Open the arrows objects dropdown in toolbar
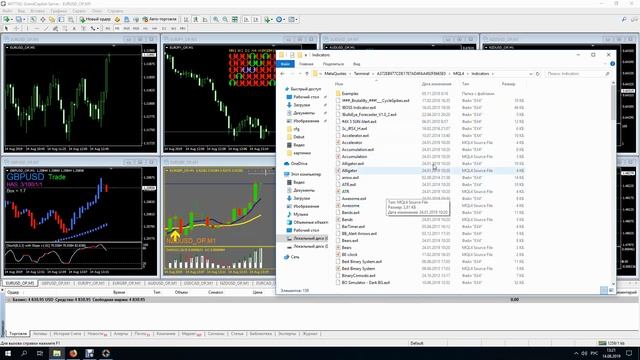Image resolution: width=640 pixels, height=360 pixels. point(94,29)
